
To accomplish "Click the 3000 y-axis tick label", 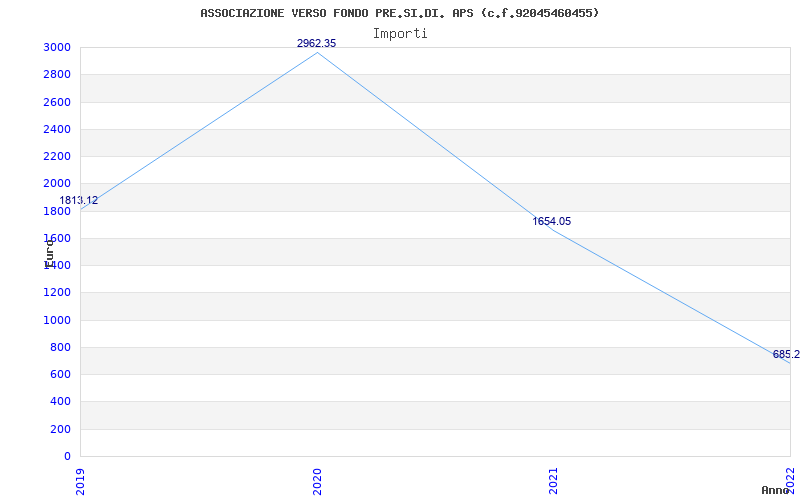I will [x=57, y=47].
